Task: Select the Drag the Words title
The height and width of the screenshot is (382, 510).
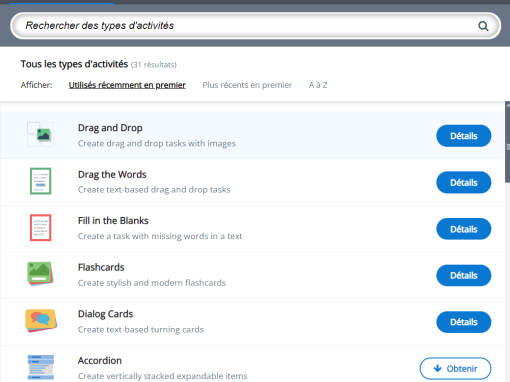Action: pos(112,175)
